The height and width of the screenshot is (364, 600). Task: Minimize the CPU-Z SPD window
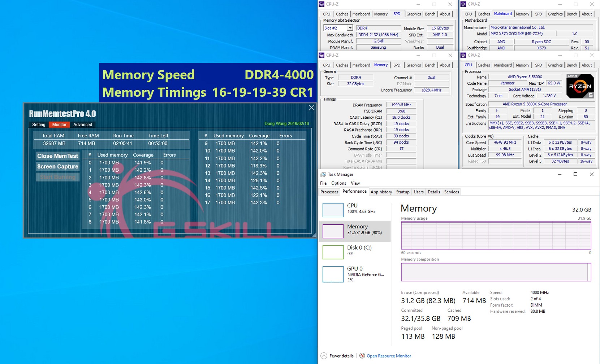418,4
